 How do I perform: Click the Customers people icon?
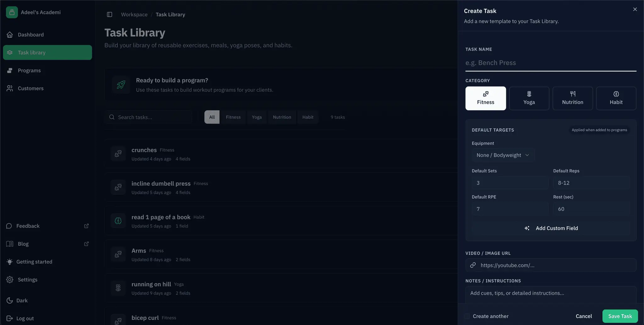point(10,88)
